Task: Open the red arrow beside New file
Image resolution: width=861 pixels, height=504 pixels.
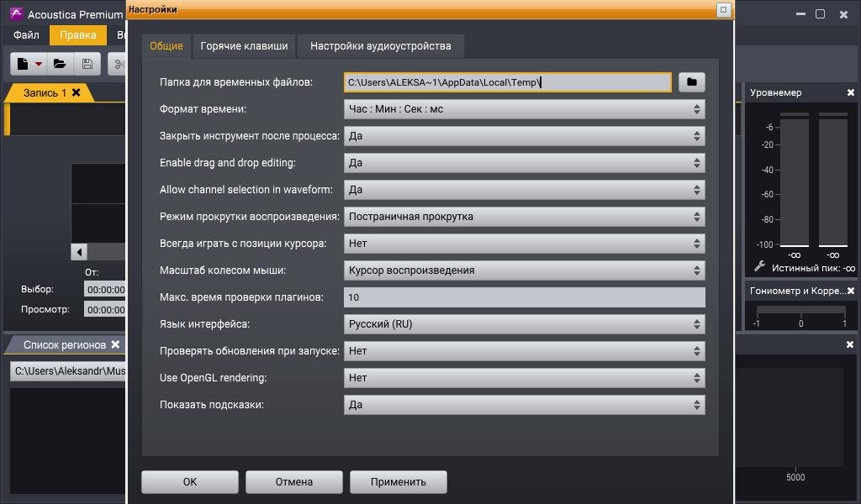Action: coord(39,65)
